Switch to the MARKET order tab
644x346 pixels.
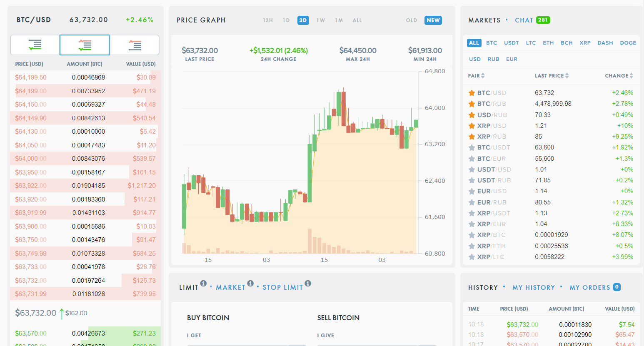pos(231,287)
